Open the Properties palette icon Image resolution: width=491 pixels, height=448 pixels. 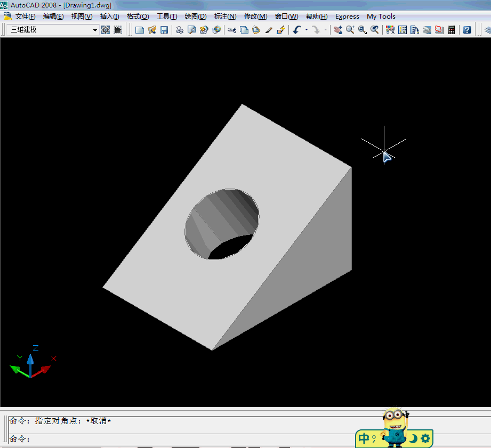pos(390,30)
